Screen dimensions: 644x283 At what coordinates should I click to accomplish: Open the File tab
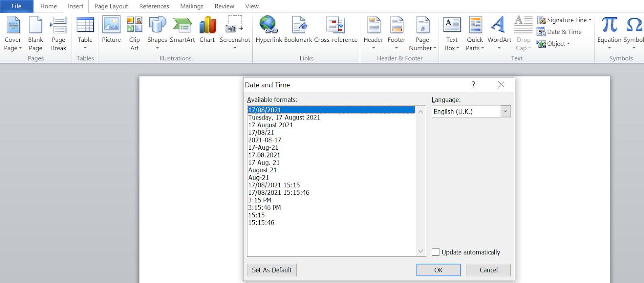17,6
